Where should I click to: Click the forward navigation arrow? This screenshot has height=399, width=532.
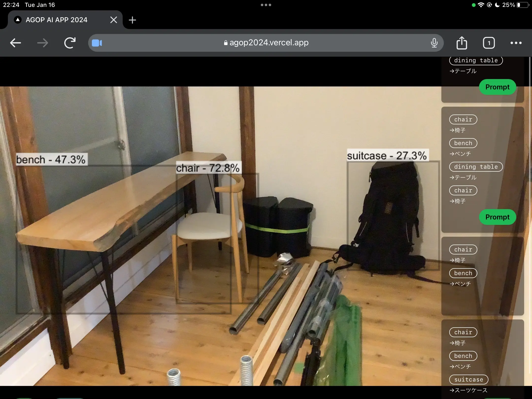[x=43, y=43]
